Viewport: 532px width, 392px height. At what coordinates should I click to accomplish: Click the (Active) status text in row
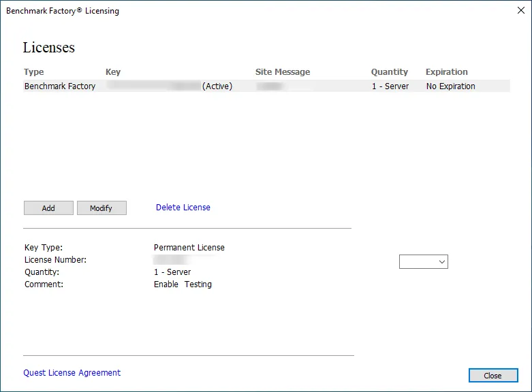pyautogui.click(x=217, y=86)
